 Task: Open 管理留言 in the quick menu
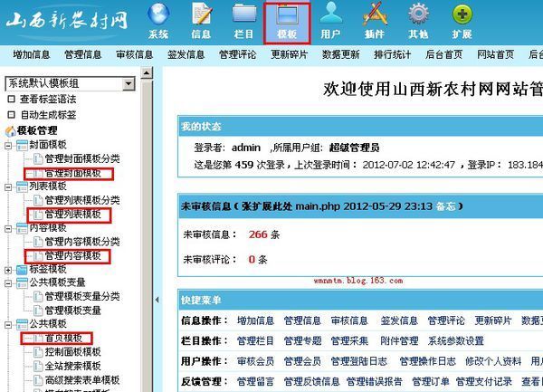(255, 382)
